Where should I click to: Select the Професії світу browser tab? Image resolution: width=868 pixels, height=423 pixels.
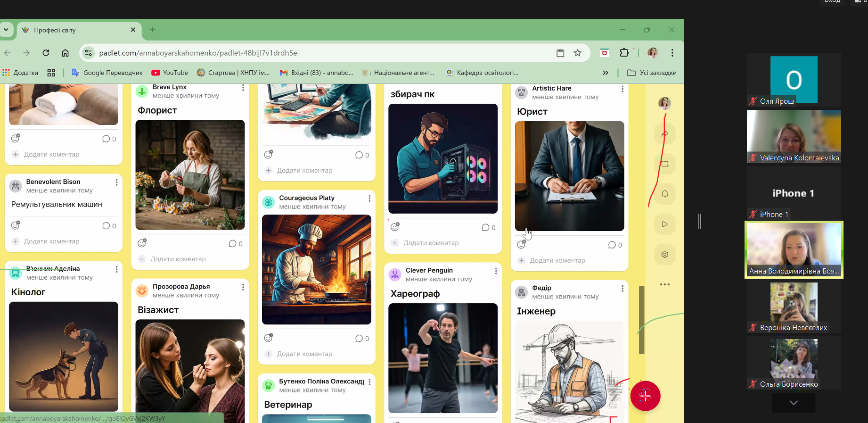[75, 30]
